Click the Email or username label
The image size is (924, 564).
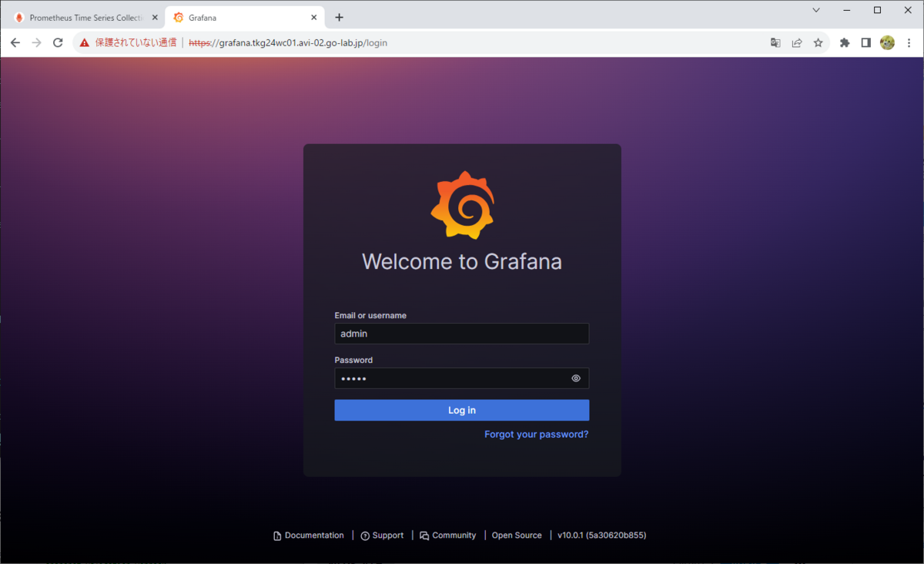click(x=370, y=315)
